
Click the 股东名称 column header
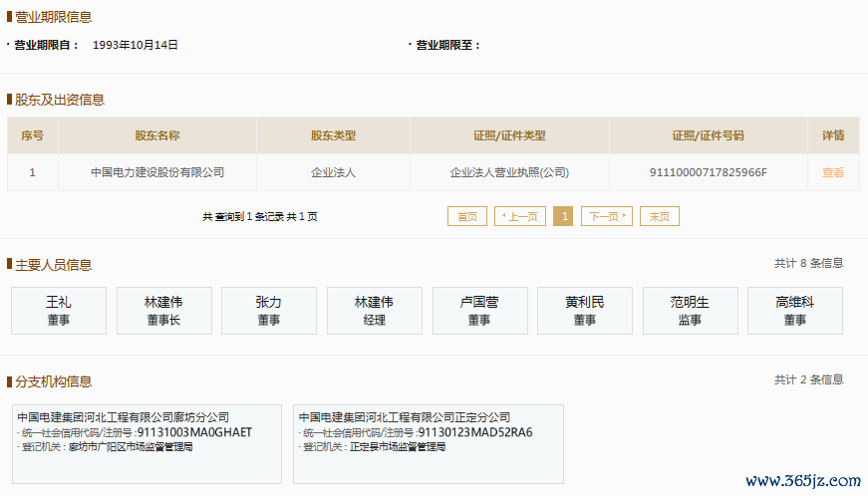(157, 135)
